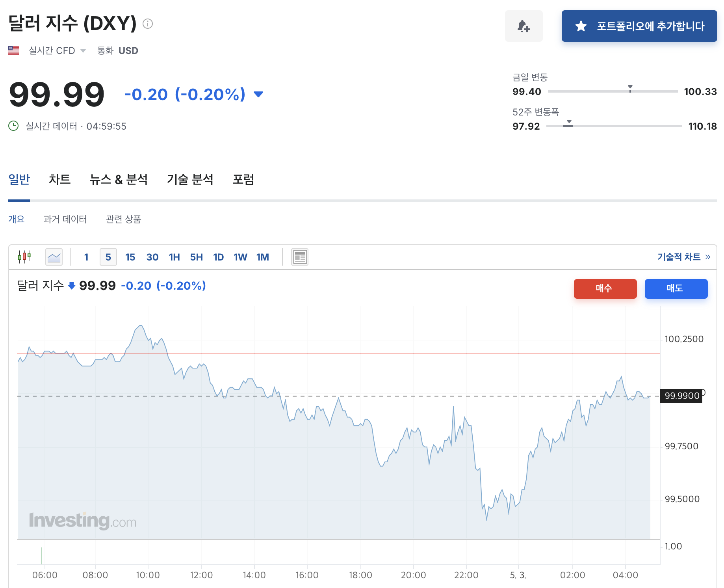Click the green realtime clock icon
This screenshot has width=724, height=588.
pyautogui.click(x=13, y=126)
